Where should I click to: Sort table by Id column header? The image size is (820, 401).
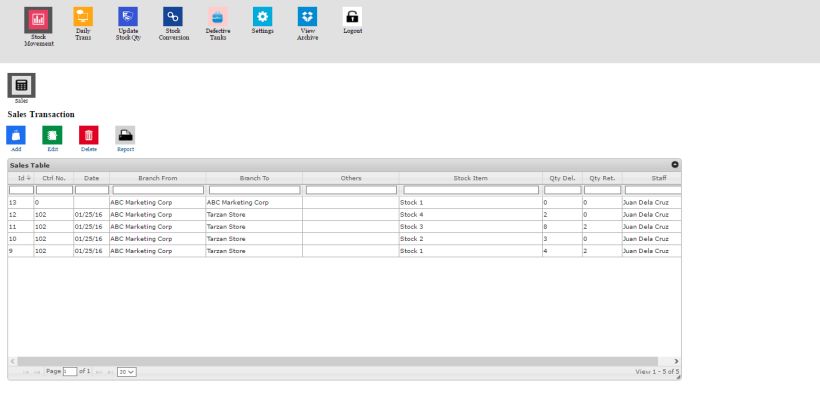point(20,178)
